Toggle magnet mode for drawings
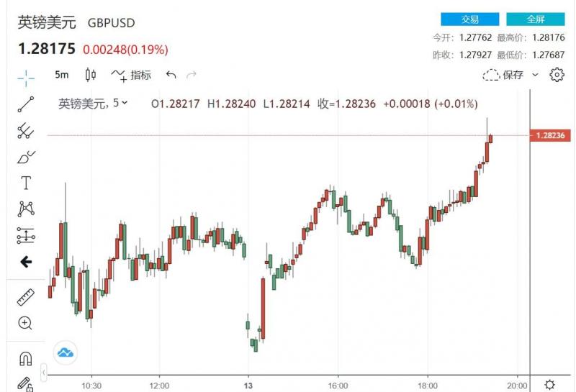 [26, 357]
